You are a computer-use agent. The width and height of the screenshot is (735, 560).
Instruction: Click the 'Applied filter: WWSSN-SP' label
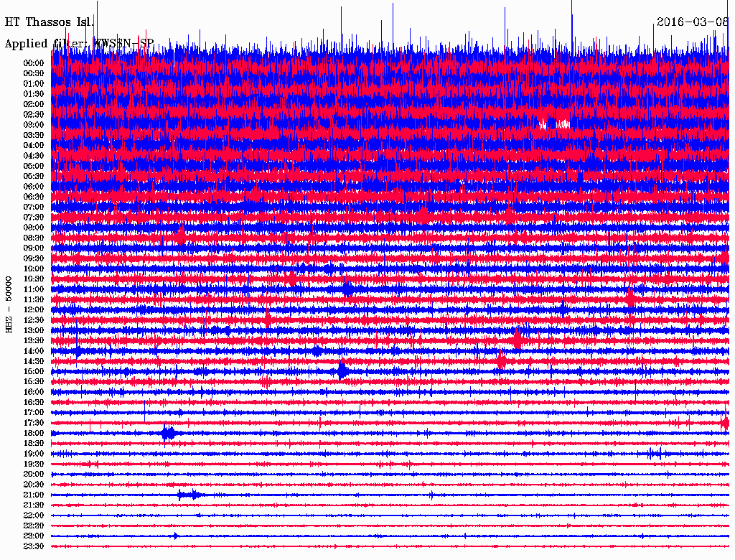coord(79,44)
